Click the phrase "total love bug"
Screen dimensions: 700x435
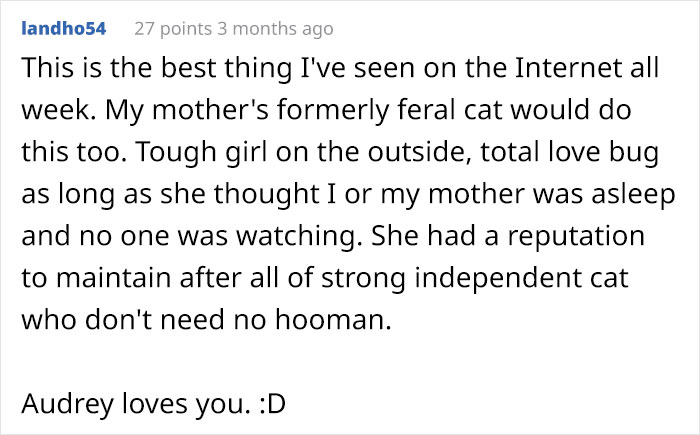[x=569, y=152]
